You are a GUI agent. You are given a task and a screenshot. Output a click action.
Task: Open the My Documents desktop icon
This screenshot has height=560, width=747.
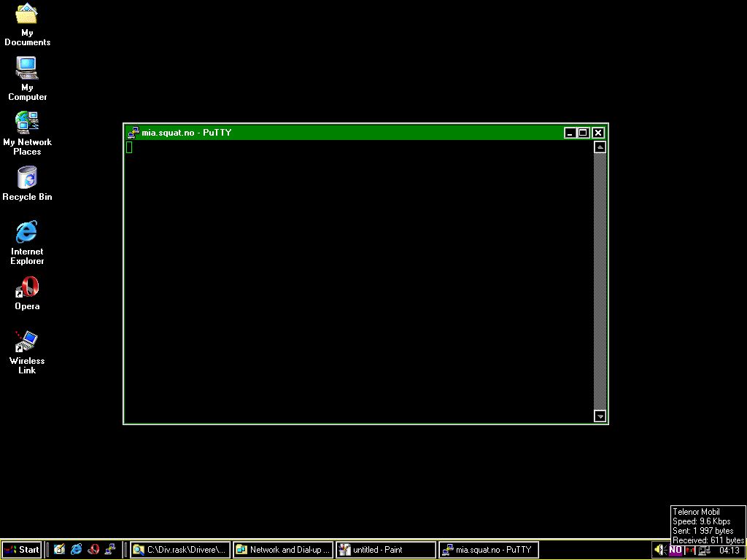click(x=27, y=25)
